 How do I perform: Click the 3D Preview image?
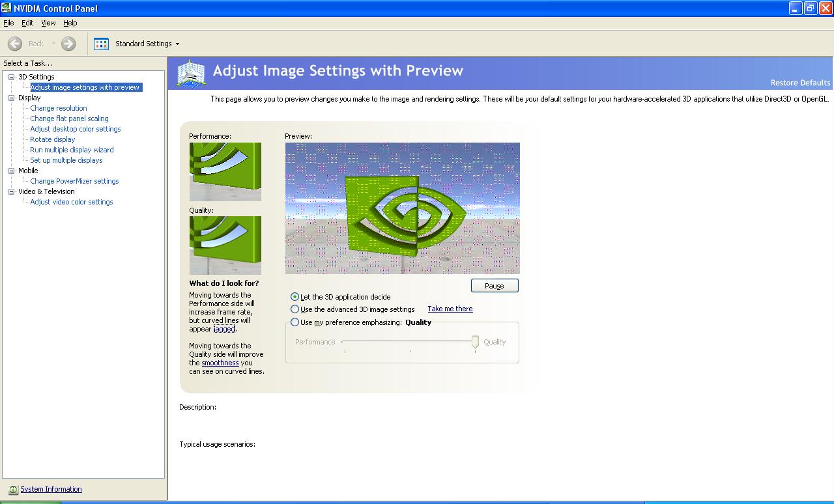(x=403, y=208)
